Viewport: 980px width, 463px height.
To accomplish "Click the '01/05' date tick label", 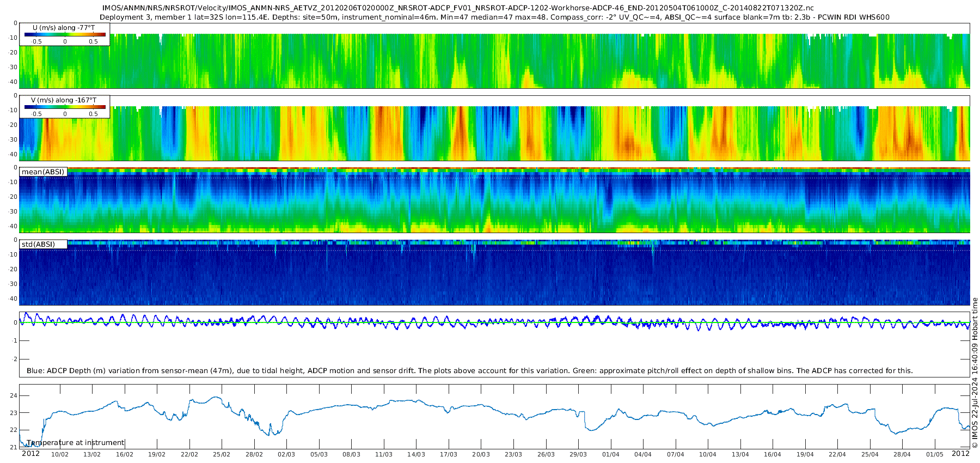I will pyautogui.click(x=935, y=454).
